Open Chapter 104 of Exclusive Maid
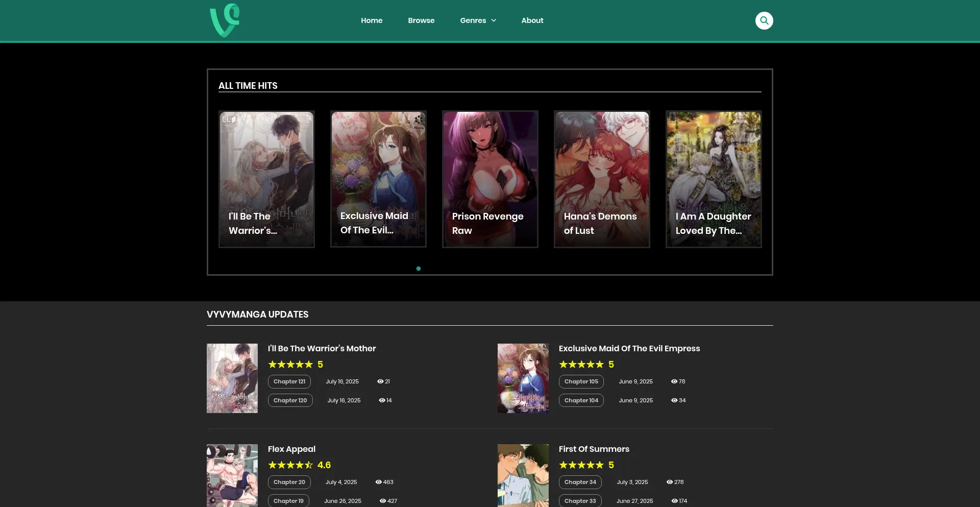This screenshot has width=980, height=507. [581, 400]
